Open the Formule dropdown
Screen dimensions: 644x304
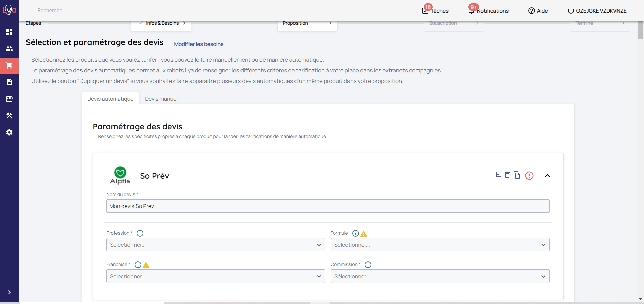coord(440,245)
